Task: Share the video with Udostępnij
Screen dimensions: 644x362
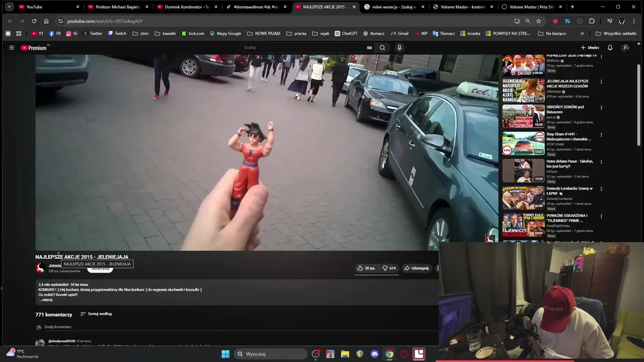Action: tap(417, 268)
